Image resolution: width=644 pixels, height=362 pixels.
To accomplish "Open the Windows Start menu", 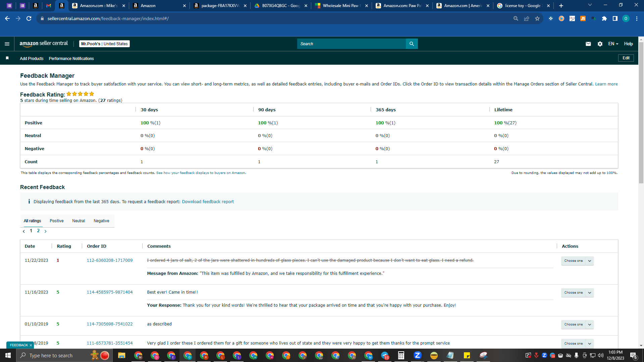I will (x=8, y=355).
